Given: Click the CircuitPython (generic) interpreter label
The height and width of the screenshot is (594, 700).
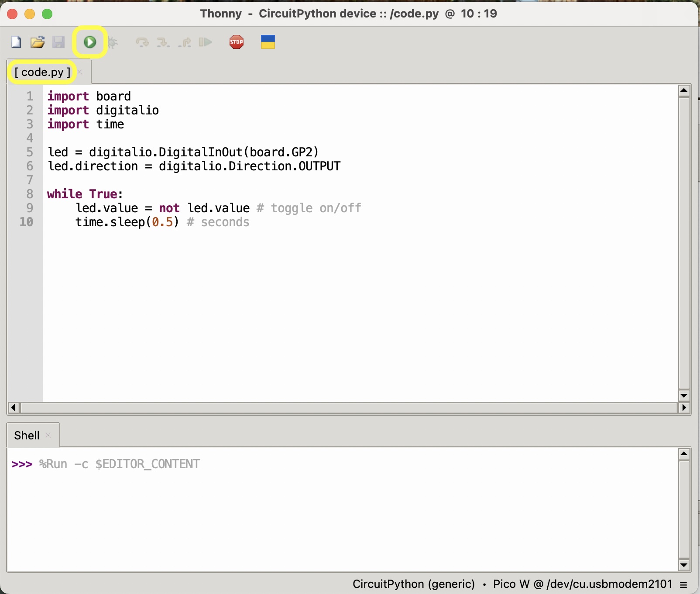Looking at the screenshot, I should point(413,584).
